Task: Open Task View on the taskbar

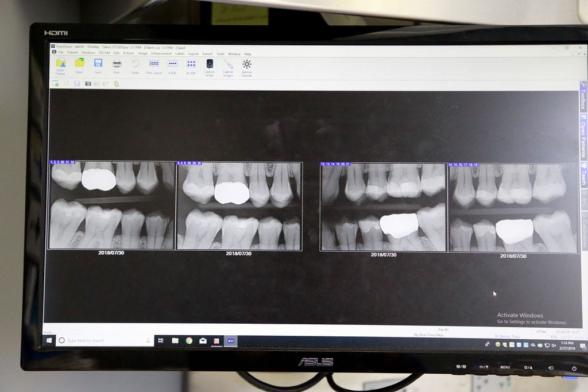Action: click(x=161, y=341)
